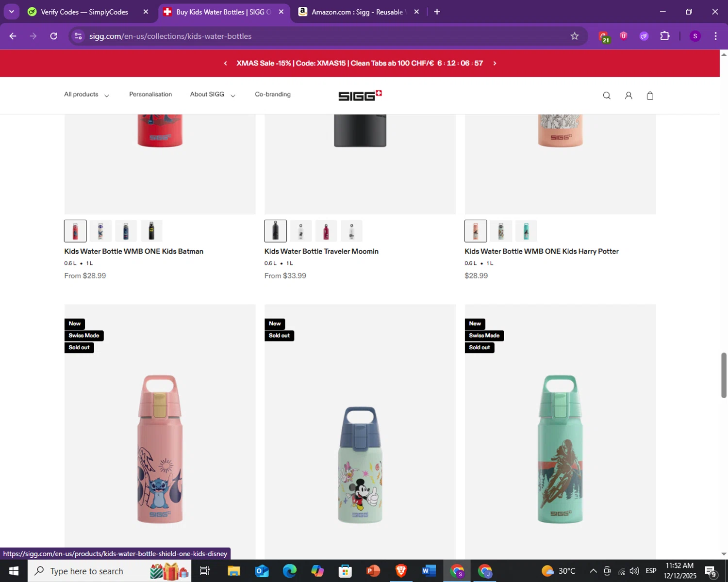Click the uBlock shield extension icon

[624, 36]
